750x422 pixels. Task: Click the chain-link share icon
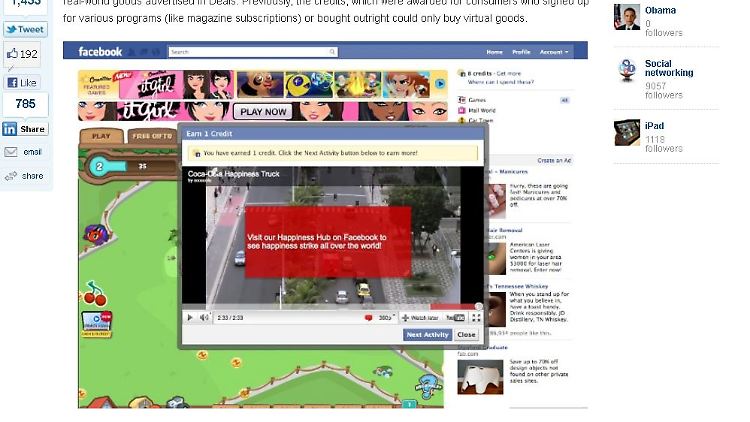[x=11, y=176]
